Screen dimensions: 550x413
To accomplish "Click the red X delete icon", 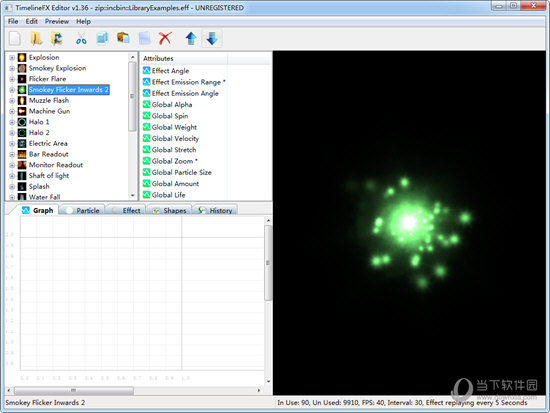I will tap(165, 38).
